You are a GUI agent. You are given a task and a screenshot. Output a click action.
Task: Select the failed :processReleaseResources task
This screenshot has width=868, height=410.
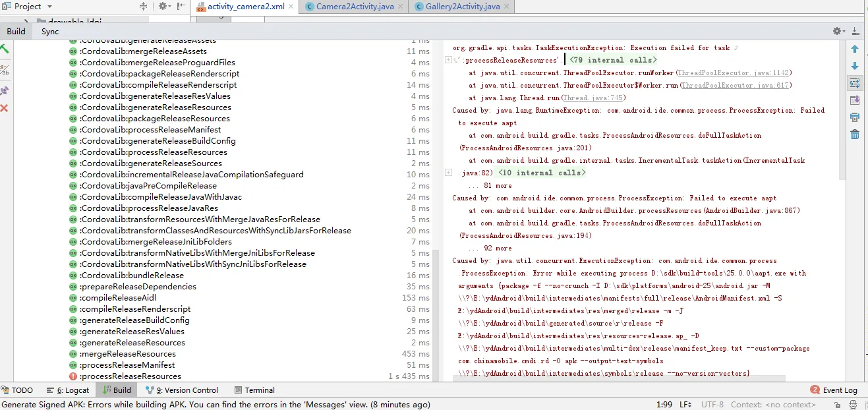click(x=130, y=376)
